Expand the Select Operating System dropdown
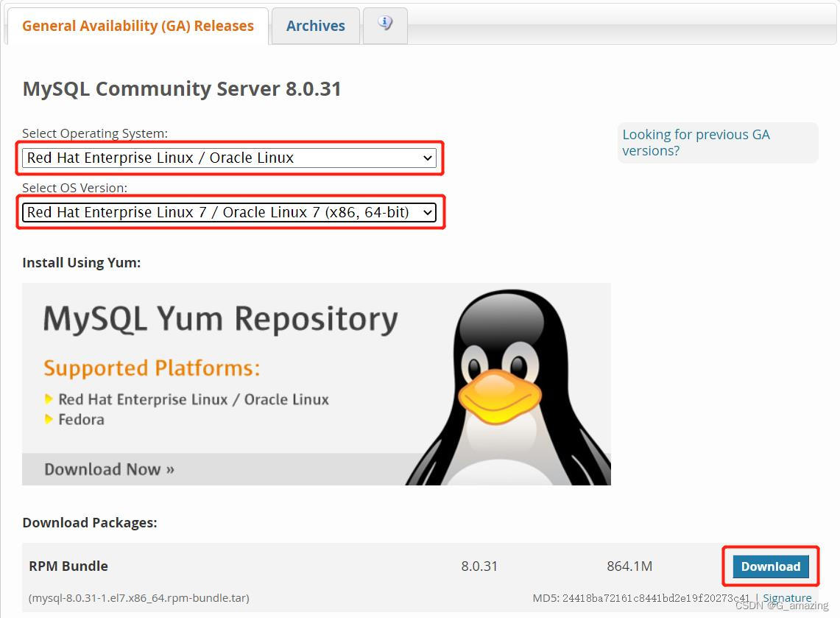 click(229, 158)
